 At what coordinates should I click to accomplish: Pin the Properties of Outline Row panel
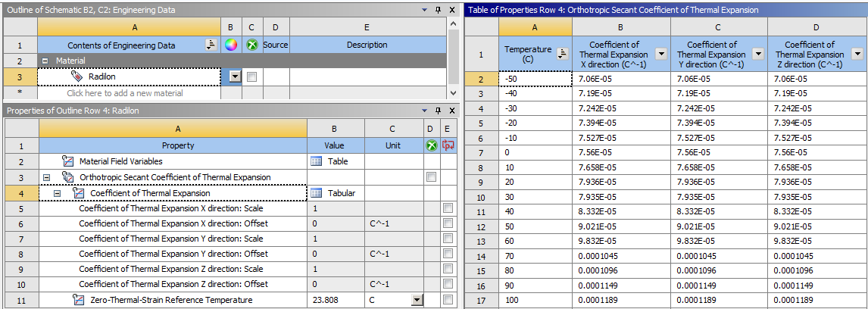click(x=438, y=111)
